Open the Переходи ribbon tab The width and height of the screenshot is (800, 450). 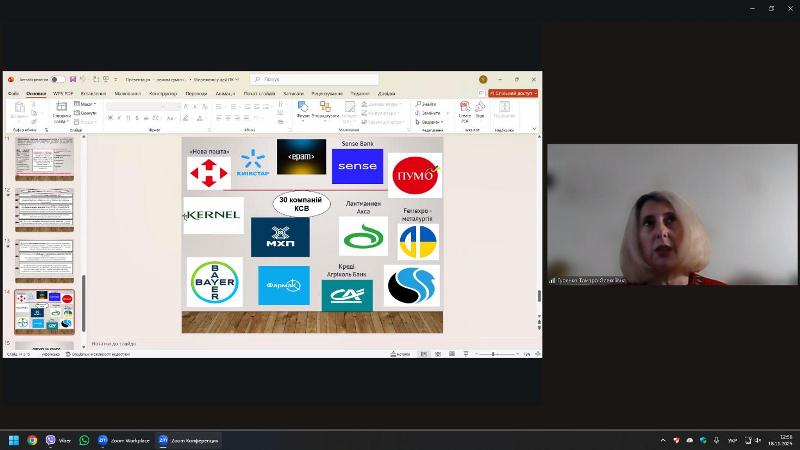click(x=196, y=93)
